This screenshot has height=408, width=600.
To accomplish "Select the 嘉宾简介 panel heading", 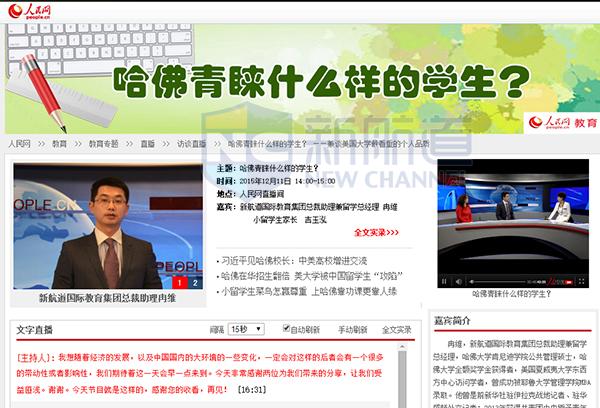I will tap(452, 321).
